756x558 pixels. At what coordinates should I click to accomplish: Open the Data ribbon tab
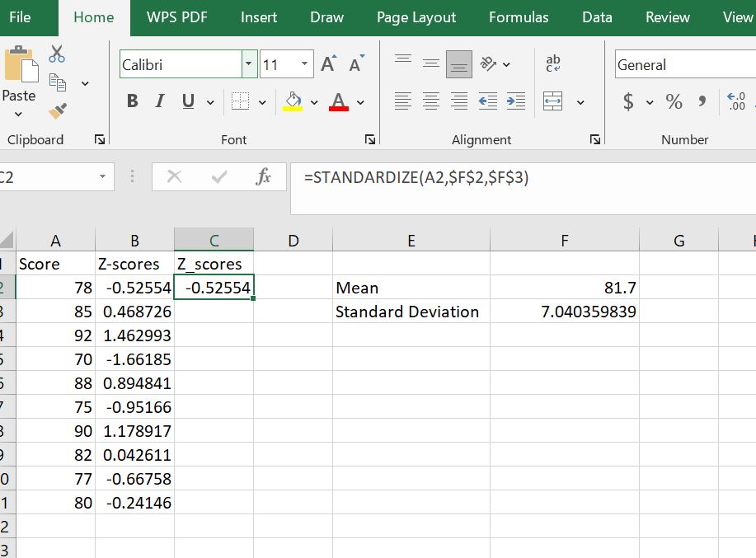(596, 16)
